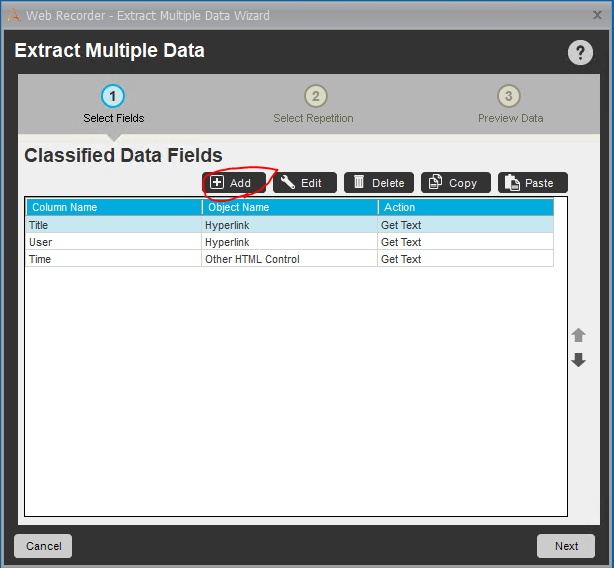The width and height of the screenshot is (614, 568).
Task: Open help with the question mark icon
Action: click(x=580, y=52)
